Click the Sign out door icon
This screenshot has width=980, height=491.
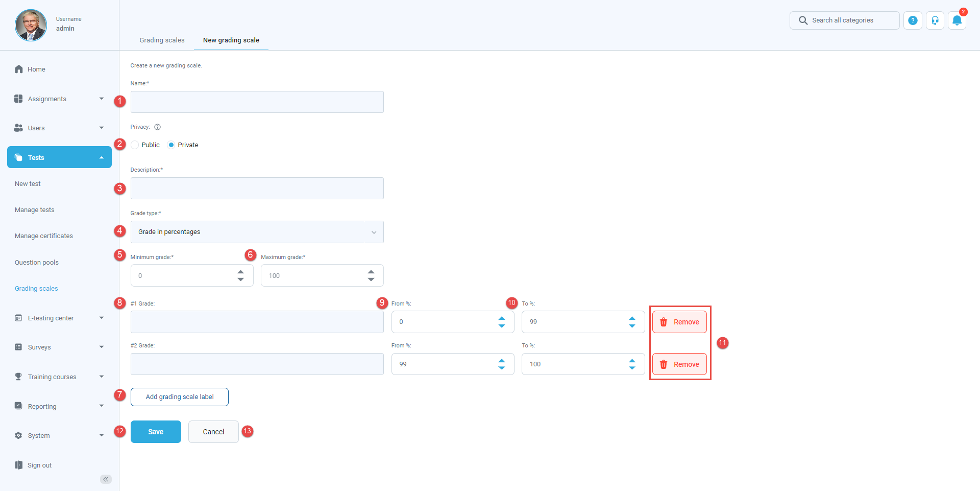pos(19,465)
